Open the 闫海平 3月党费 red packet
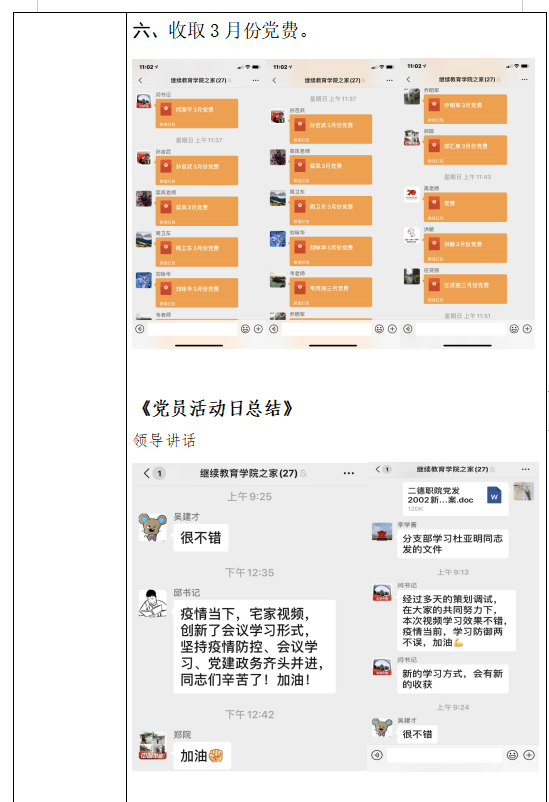Image resolution: width=549 pixels, height=802 pixels. pos(197,114)
